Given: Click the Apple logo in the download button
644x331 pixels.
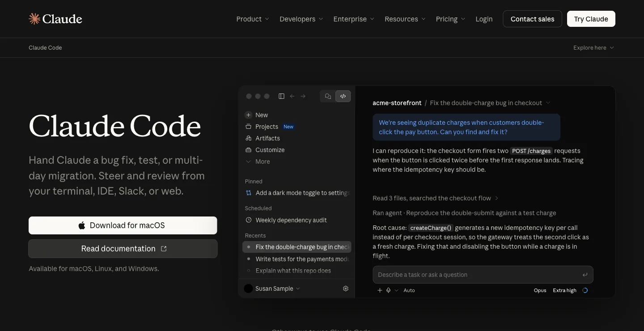Looking at the screenshot, I should (82, 225).
